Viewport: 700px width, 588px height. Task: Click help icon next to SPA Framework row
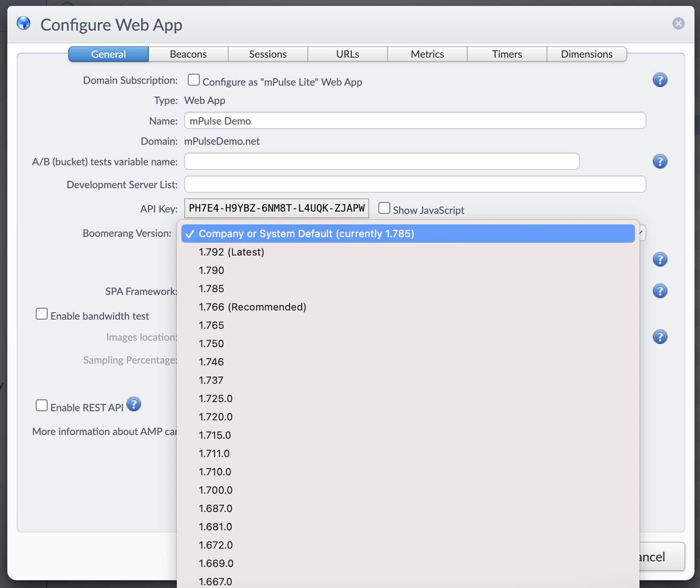click(660, 291)
